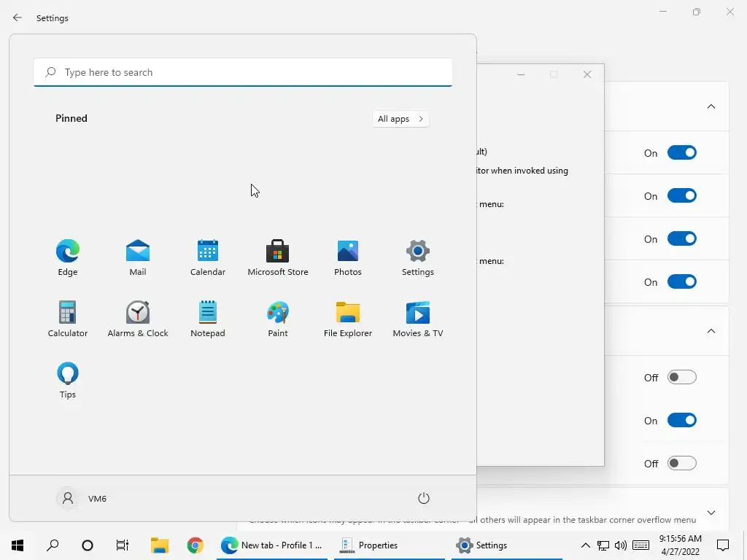Open the Calendar pinned app
Viewport: 747px width, 560px height.
(x=208, y=257)
